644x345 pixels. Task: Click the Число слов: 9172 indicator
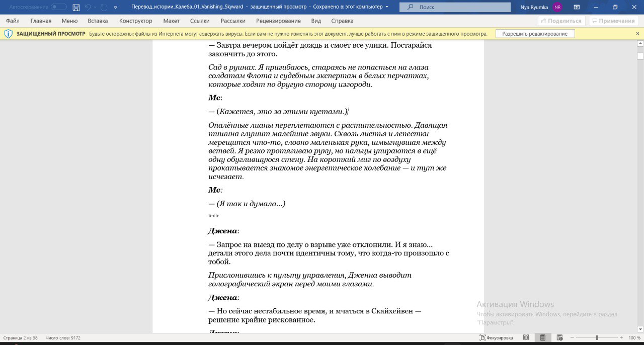click(63, 338)
